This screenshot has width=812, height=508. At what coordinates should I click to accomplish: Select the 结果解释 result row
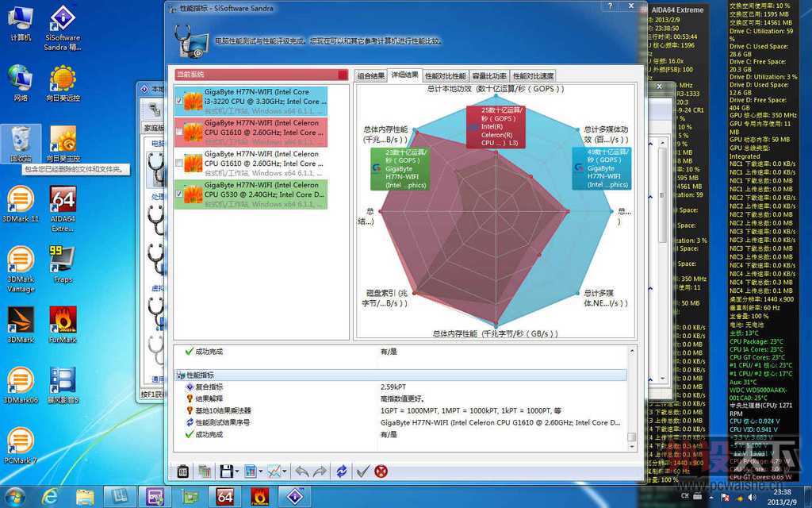pos(400,398)
